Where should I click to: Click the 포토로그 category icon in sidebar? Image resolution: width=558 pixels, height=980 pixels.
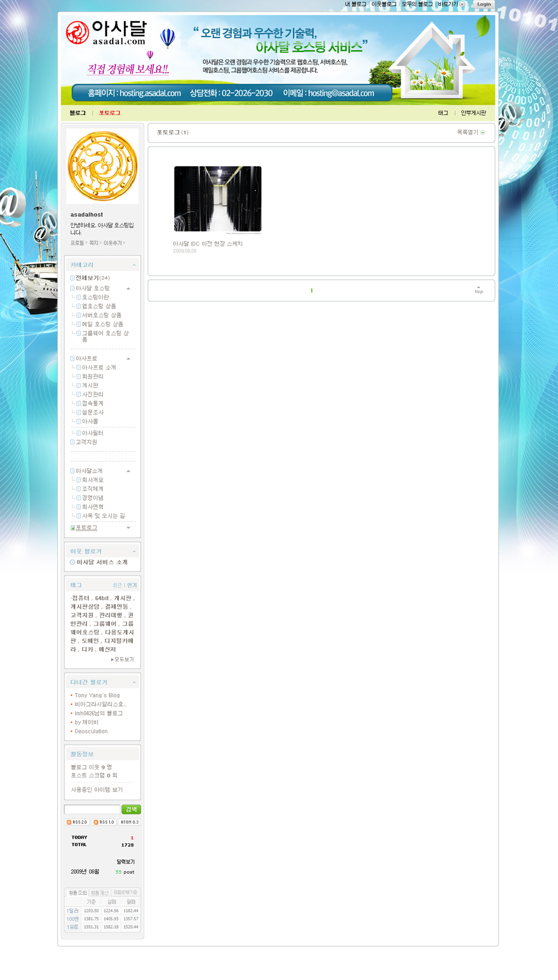coord(73,528)
